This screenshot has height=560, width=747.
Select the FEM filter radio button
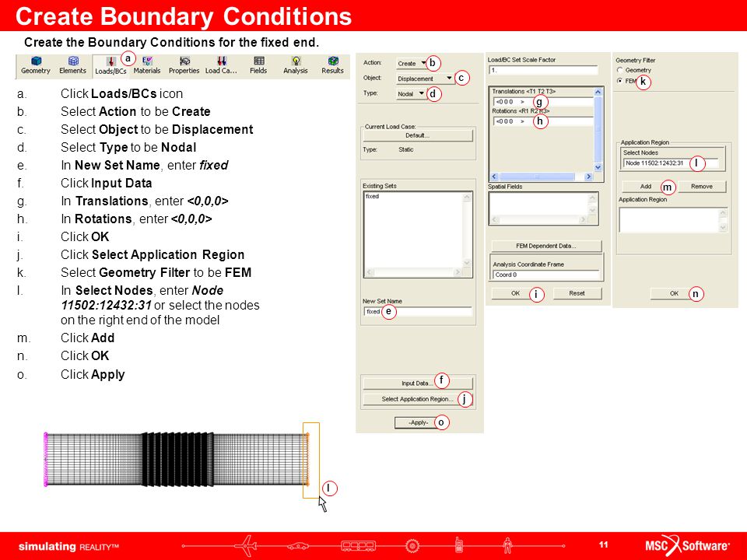620,81
